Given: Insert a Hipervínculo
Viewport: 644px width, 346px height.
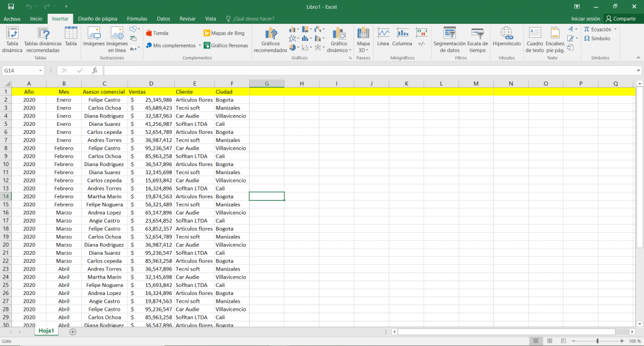Looking at the screenshot, I should [x=506, y=37].
